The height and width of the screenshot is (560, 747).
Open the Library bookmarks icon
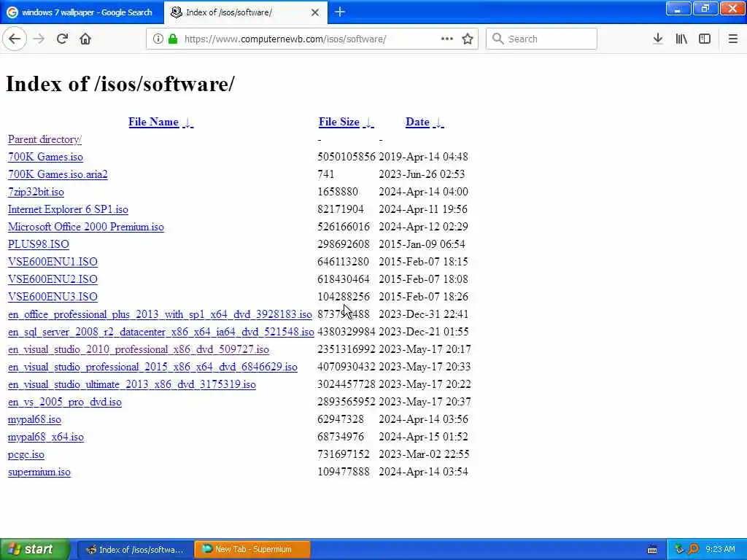[x=681, y=39]
